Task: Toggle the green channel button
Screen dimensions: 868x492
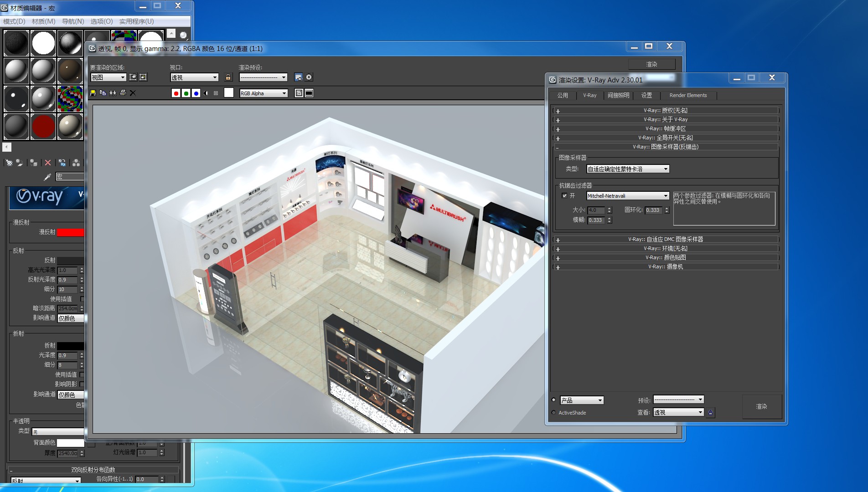Action: click(186, 93)
